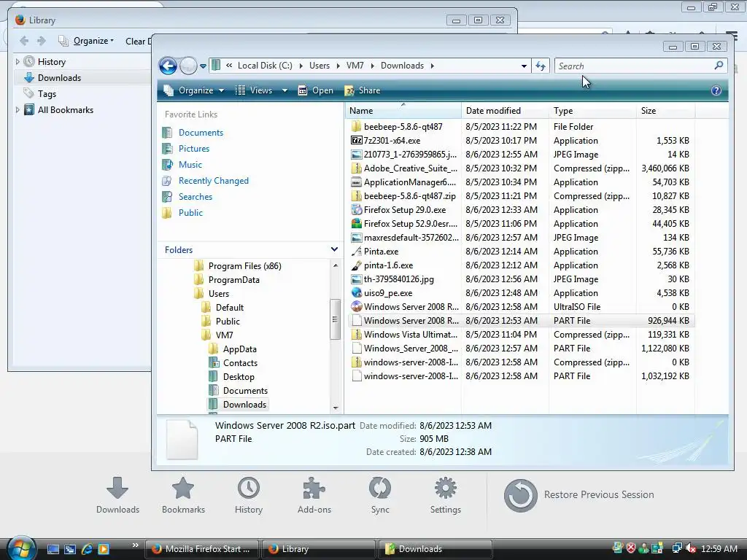Viewport: 747px width, 560px height.
Task: Select Pinta.exe file icon
Action: (x=356, y=252)
